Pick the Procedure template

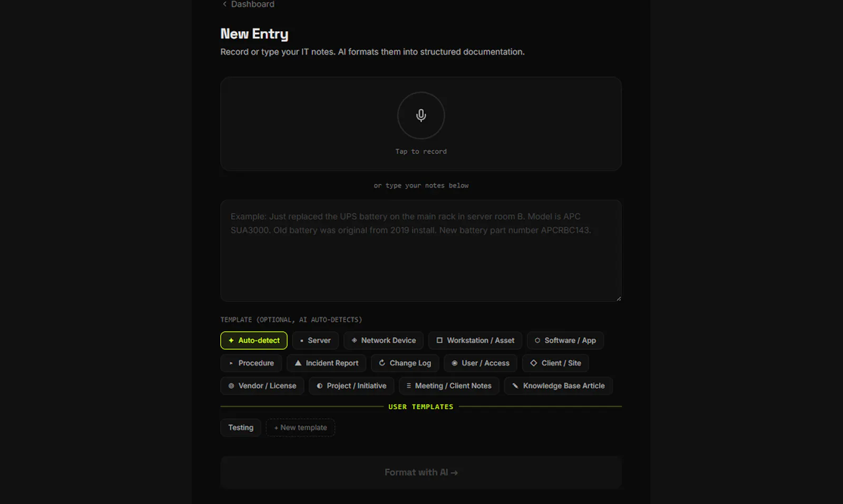click(251, 363)
